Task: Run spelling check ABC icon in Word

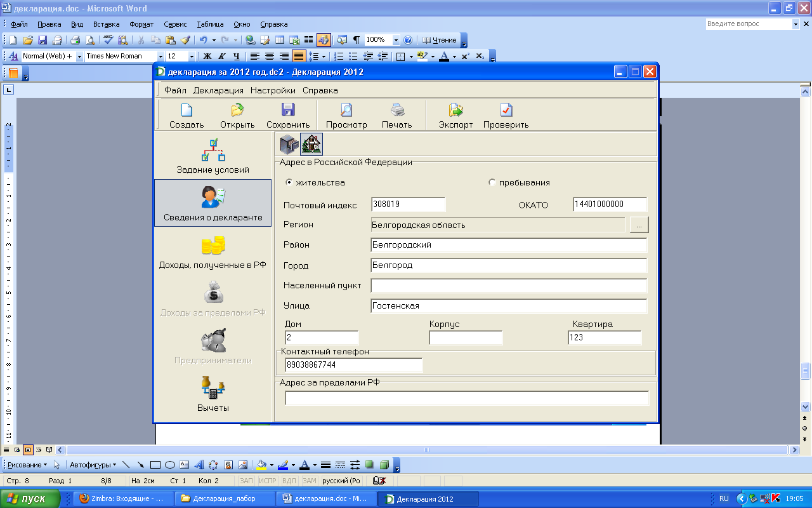Action: pyautogui.click(x=108, y=40)
